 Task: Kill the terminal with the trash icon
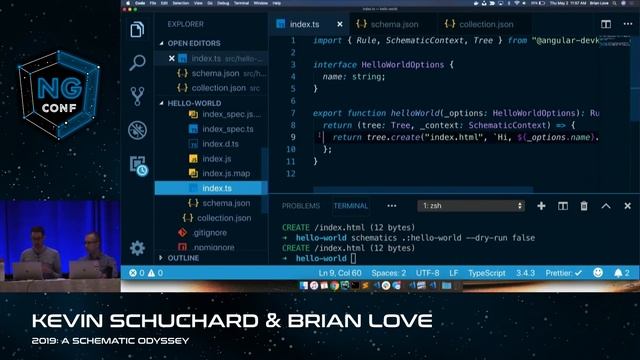(x=584, y=206)
